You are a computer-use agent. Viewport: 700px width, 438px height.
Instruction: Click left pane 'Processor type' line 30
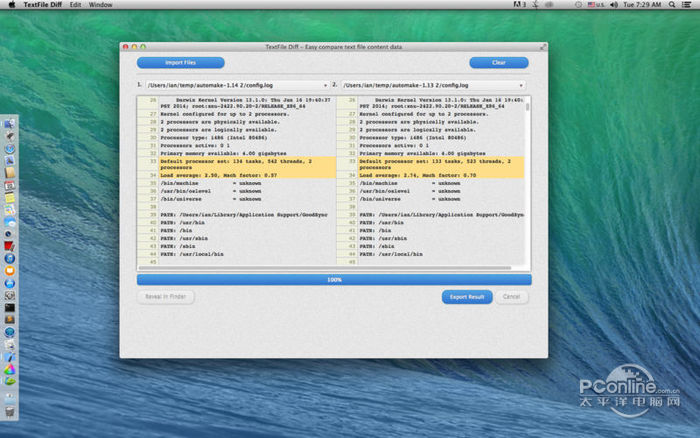(x=214, y=138)
